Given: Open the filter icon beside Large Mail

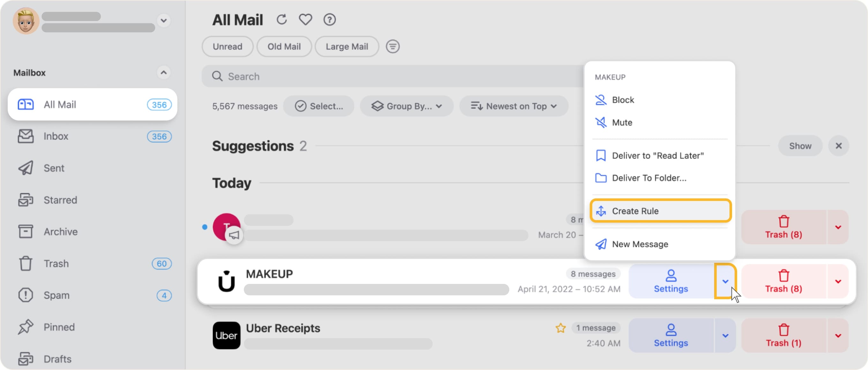Looking at the screenshot, I should tap(392, 47).
